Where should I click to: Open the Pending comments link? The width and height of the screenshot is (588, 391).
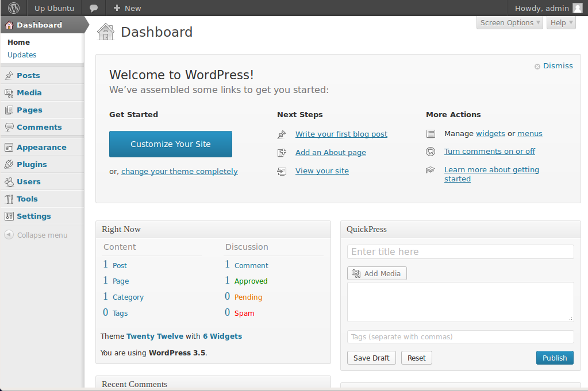tap(248, 297)
